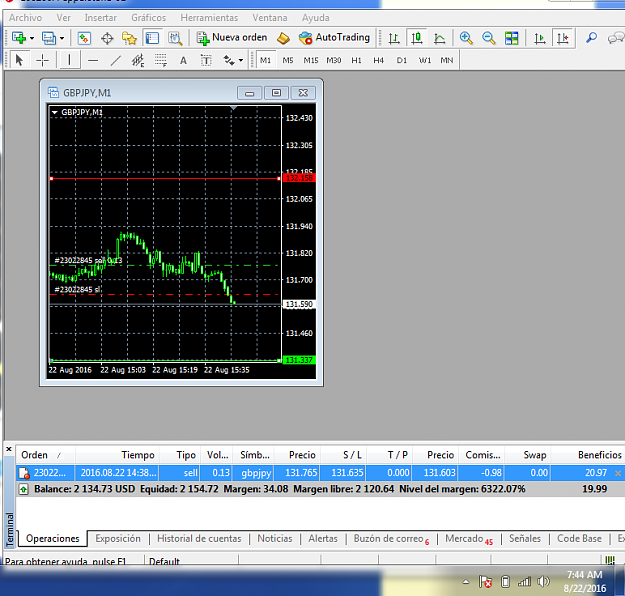Viewport: 625px width, 596px height.
Task: Sort by the Beneficios column header
Action: point(588,455)
